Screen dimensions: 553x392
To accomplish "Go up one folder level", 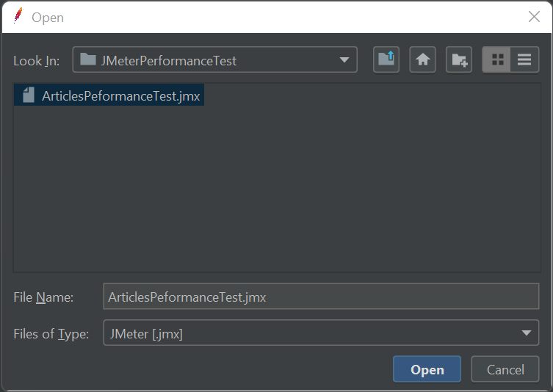I will (386, 59).
